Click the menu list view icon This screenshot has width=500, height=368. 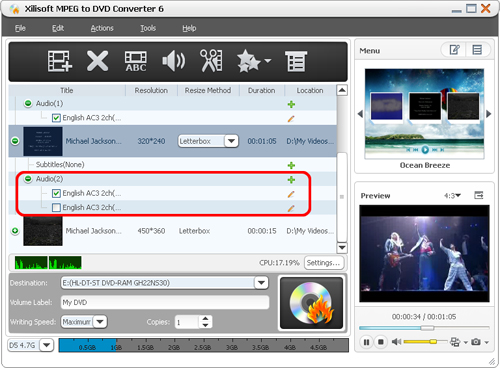tap(477, 50)
